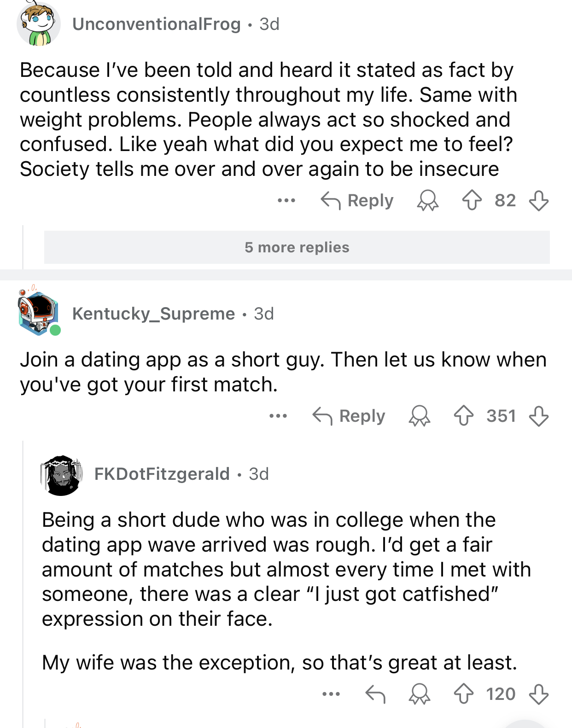Open UnconventionalFrog's profile via username
This screenshot has width=572, height=728.
pyautogui.click(x=157, y=24)
